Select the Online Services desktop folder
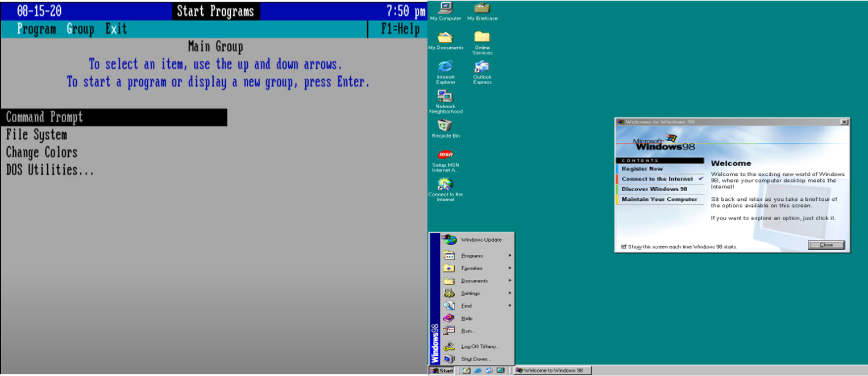Screen dimensions: 868x376 pyautogui.click(x=482, y=43)
